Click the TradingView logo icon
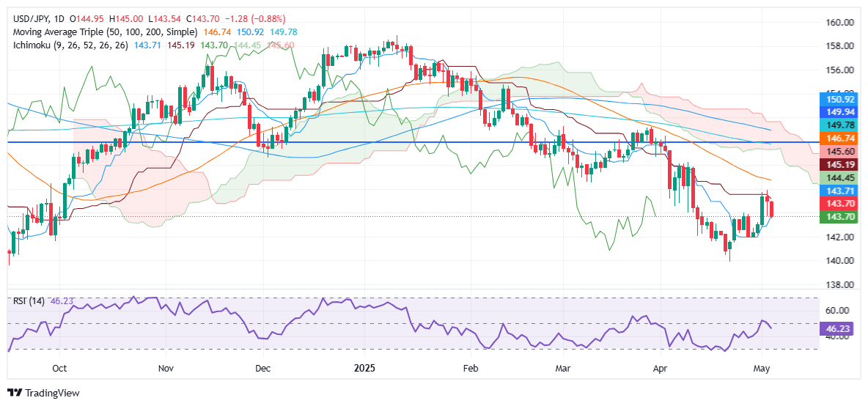The image size is (868, 406). tap(14, 393)
